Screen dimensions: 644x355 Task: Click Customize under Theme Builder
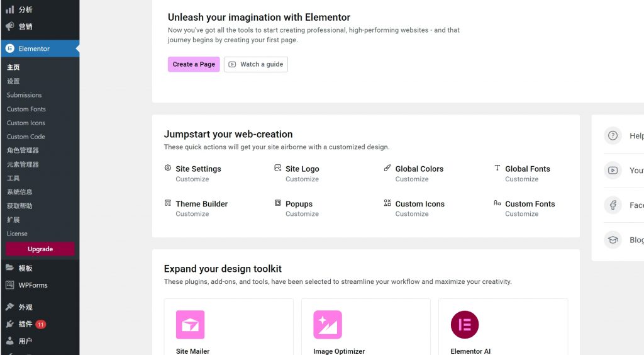click(192, 213)
